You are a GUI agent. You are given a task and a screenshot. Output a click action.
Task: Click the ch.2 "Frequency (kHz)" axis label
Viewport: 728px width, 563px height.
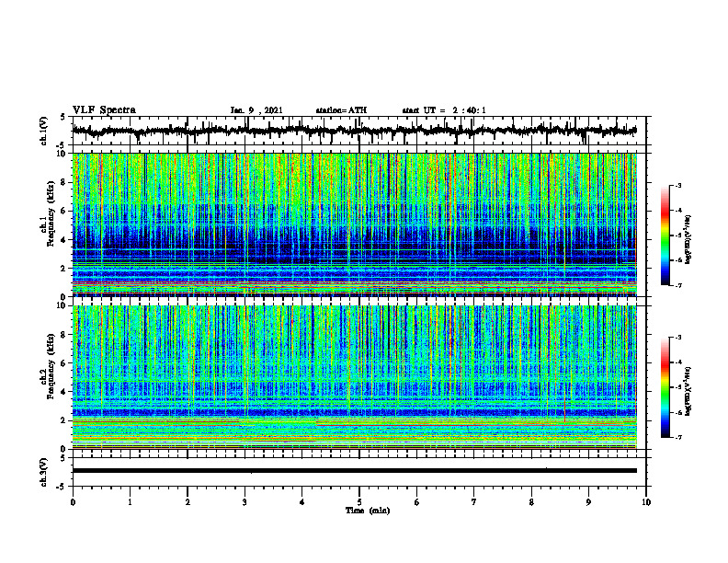[x=51, y=366]
